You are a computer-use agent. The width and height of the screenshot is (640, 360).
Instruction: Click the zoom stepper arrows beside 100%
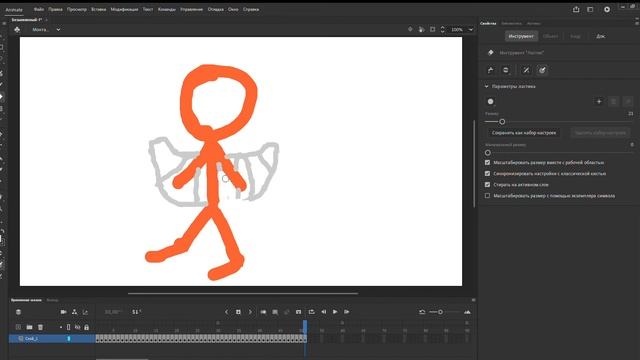click(442, 29)
